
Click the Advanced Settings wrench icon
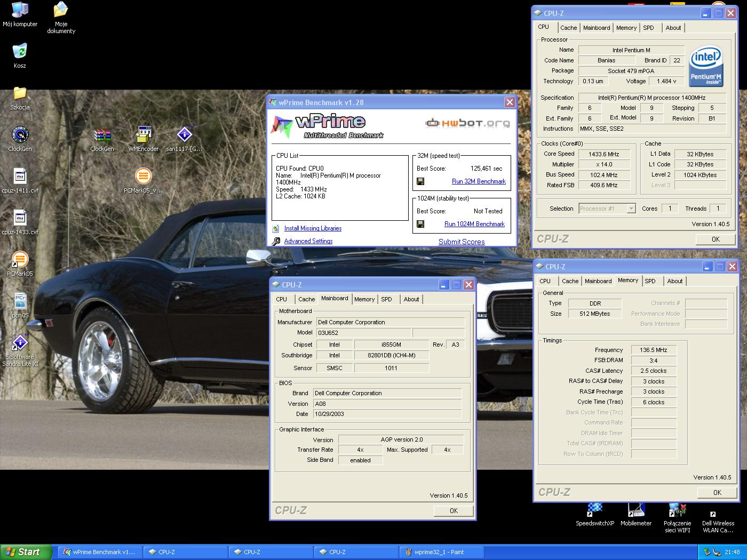pos(276,241)
